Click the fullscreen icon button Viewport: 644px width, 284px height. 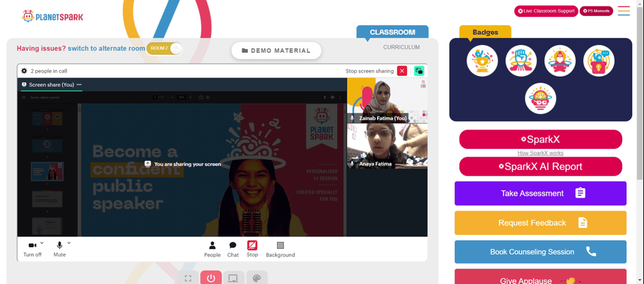(x=188, y=278)
